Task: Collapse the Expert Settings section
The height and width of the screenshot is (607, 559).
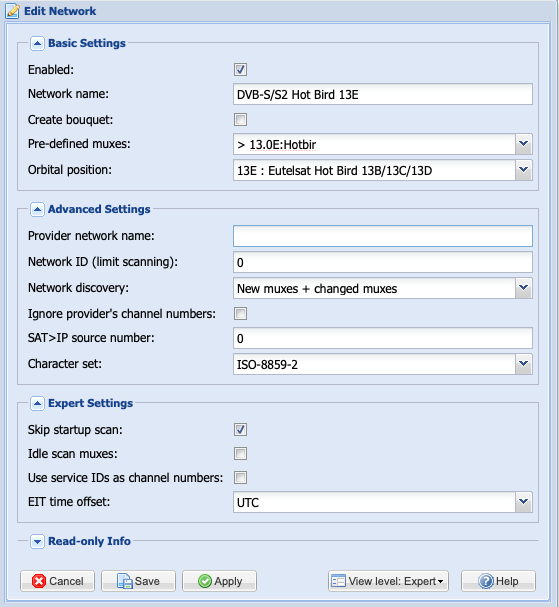Action: click(x=37, y=404)
